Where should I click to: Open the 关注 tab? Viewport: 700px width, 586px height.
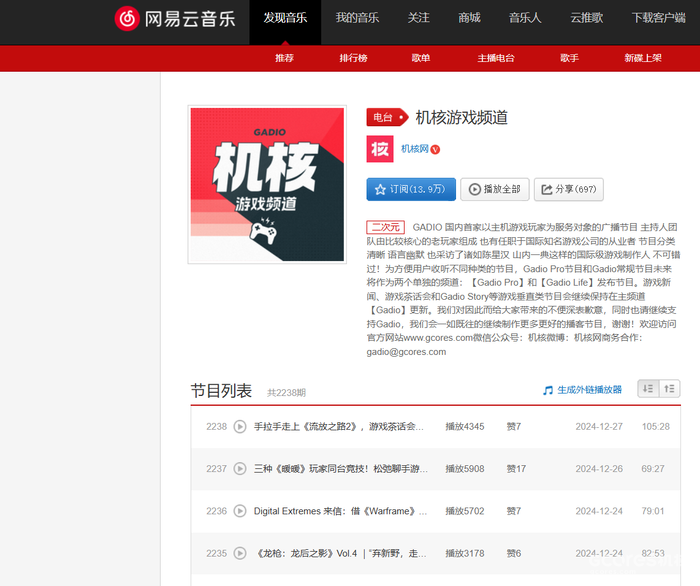pos(419,18)
